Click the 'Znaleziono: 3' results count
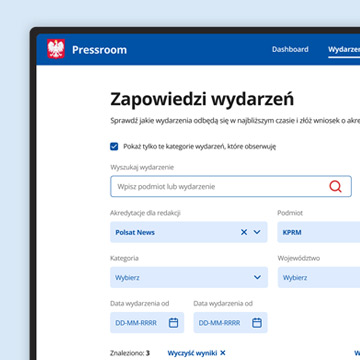Screen dimensions: 360x360 pos(130,353)
